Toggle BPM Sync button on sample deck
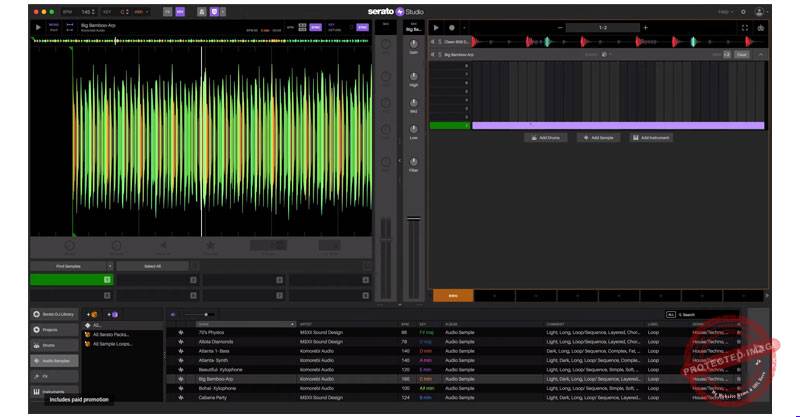The width and height of the screenshot is (800, 417). [316, 27]
